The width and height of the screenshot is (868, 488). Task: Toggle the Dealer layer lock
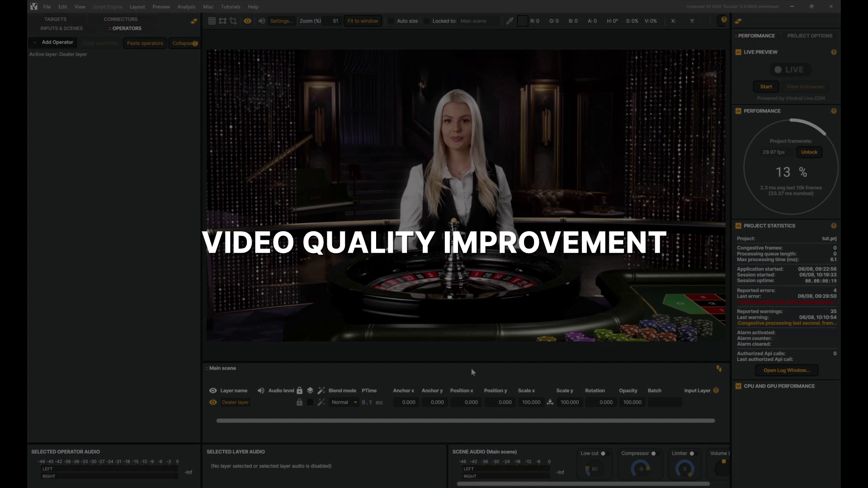click(x=299, y=402)
